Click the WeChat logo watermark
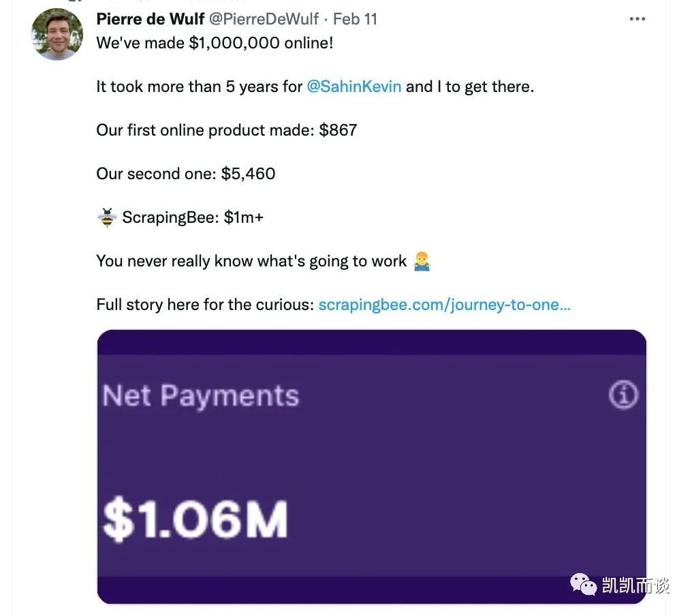The width and height of the screenshot is (692, 616). coord(583,584)
